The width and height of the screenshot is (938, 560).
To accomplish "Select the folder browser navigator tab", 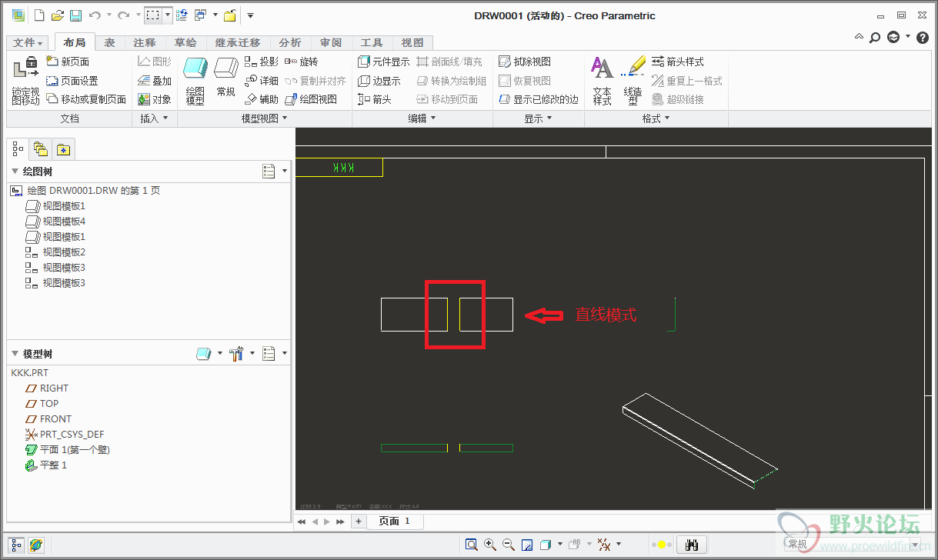I will [41, 149].
